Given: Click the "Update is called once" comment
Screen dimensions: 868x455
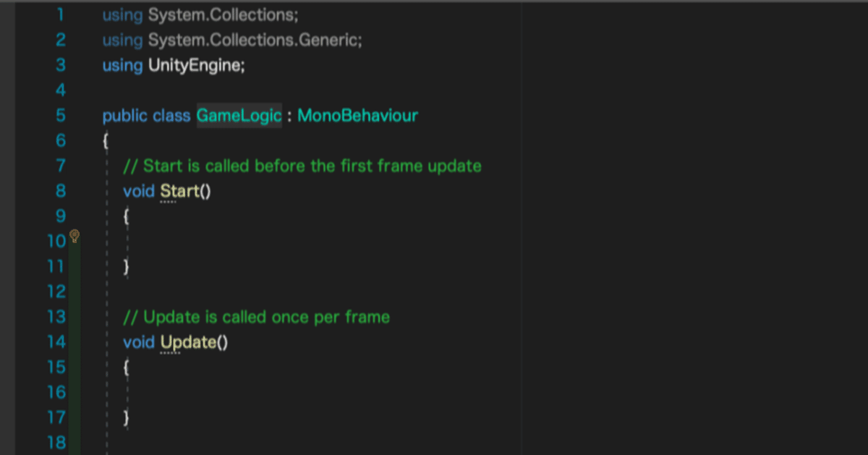Looking at the screenshot, I should coord(257,317).
